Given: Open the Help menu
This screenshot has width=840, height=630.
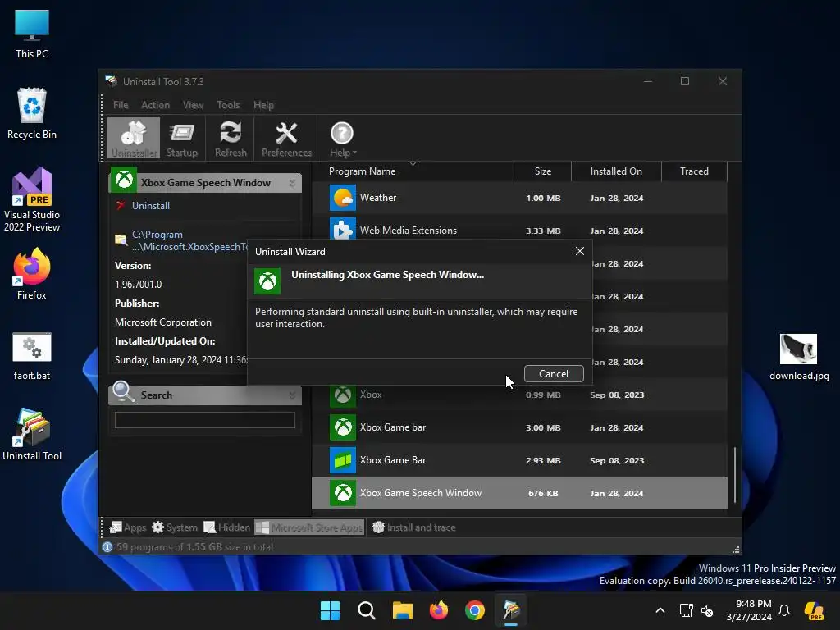Looking at the screenshot, I should pos(263,105).
